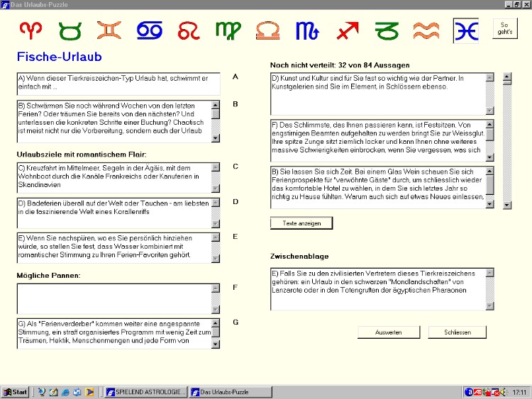Open the Windows Start menu
The image size is (532, 399).
[16, 392]
